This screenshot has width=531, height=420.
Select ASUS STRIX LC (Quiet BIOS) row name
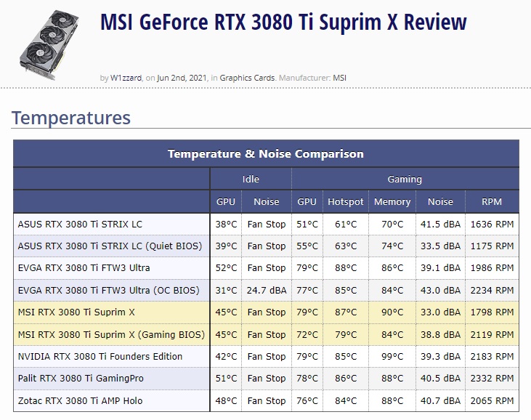coord(110,246)
